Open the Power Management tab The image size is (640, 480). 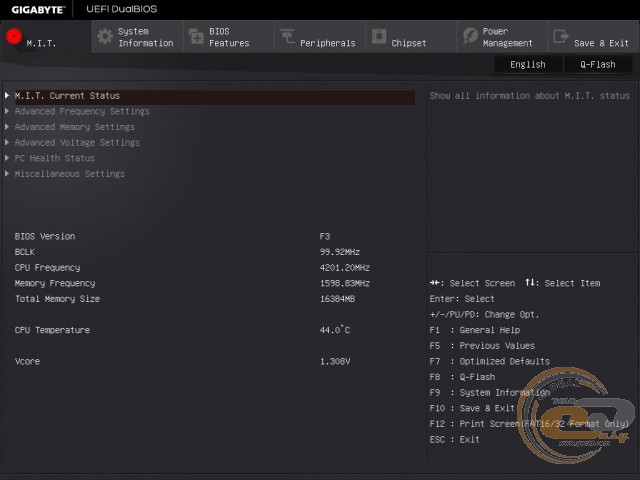tap(503, 37)
